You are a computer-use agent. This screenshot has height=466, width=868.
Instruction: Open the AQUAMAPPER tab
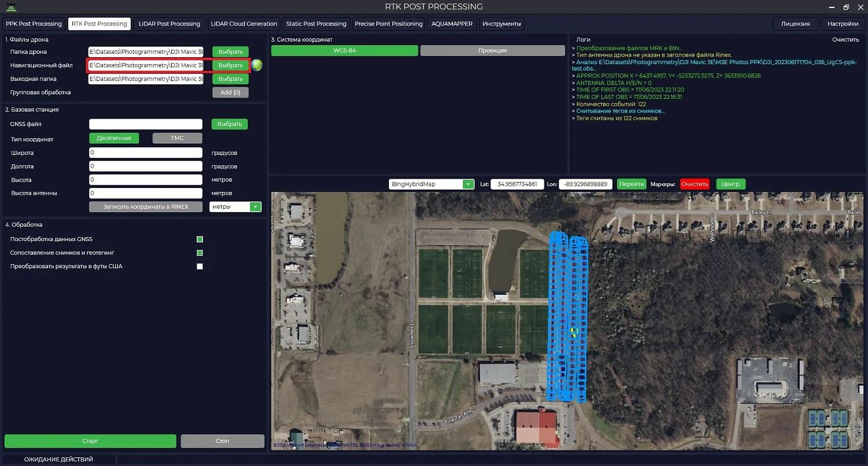click(453, 24)
